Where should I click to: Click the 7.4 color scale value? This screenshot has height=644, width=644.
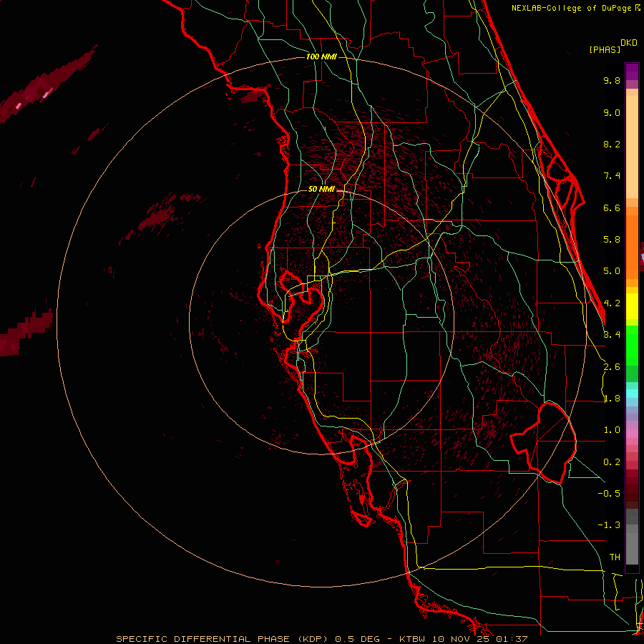point(612,176)
